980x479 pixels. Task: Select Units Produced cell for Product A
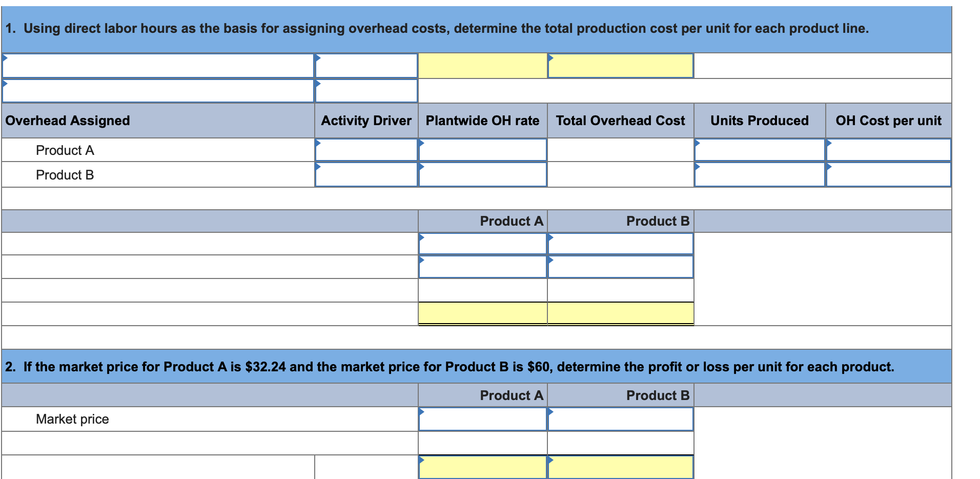click(x=760, y=150)
